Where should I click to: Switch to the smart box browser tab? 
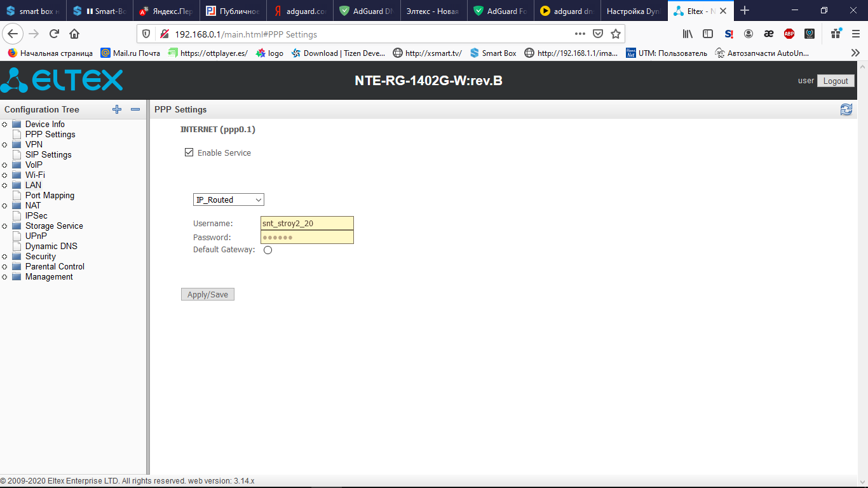(x=33, y=11)
